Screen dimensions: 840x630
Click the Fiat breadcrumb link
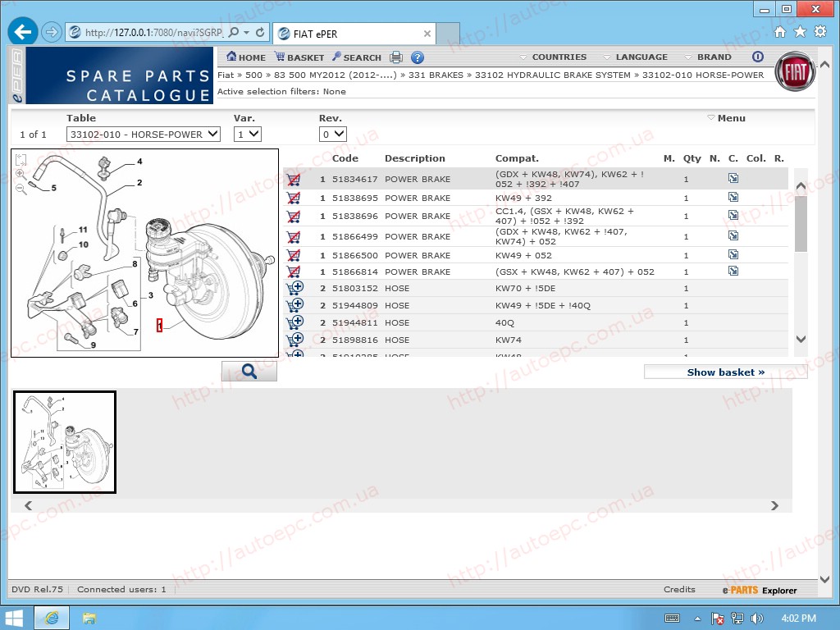226,75
